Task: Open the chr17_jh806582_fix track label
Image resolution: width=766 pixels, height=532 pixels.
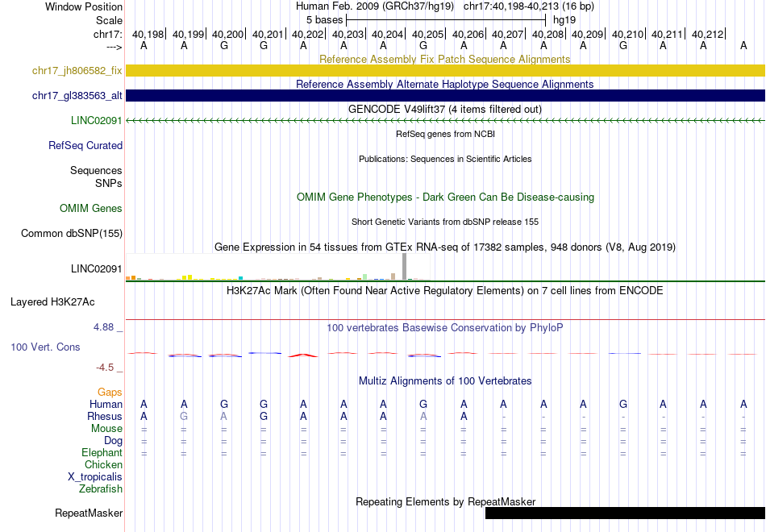Action: click(x=77, y=70)
